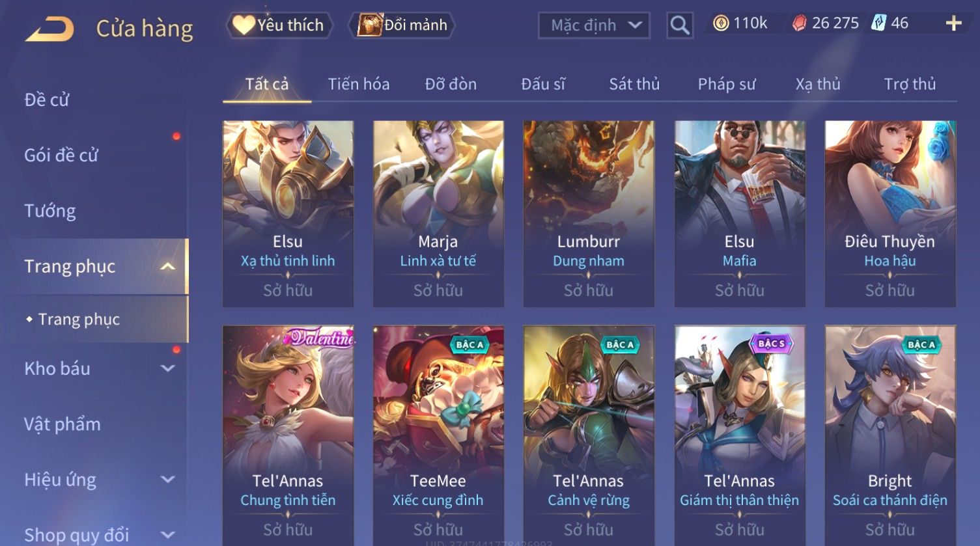The height and width of the screenshot is (546, 980).
Task: Select the Sát thủ category tab
Action: point(634,84)
